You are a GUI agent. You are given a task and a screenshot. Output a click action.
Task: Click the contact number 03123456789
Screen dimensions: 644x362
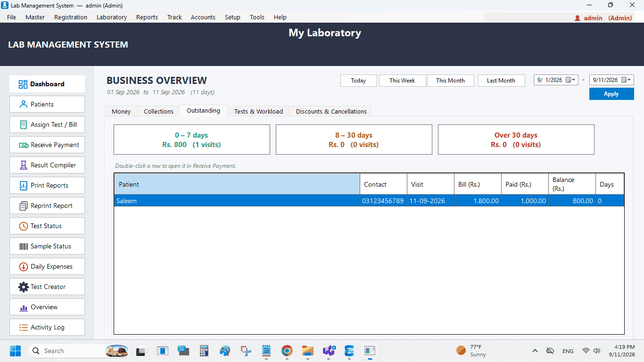point(383,201)
